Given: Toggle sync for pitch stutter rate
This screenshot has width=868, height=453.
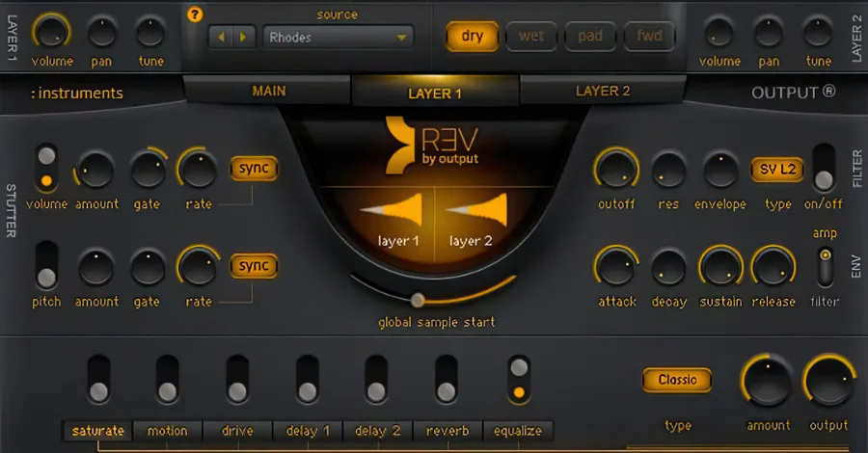Looking at the screenshot, I should [x=254, y=266].
